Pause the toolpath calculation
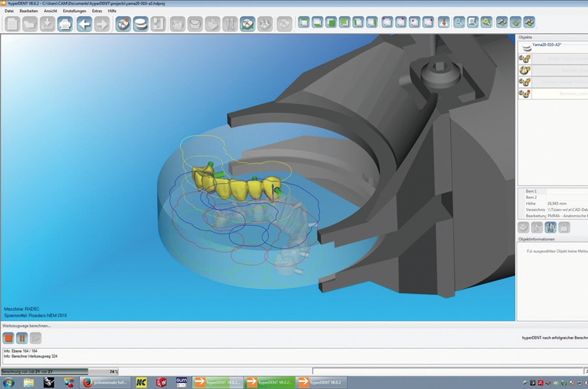 [x=22, y=338]
